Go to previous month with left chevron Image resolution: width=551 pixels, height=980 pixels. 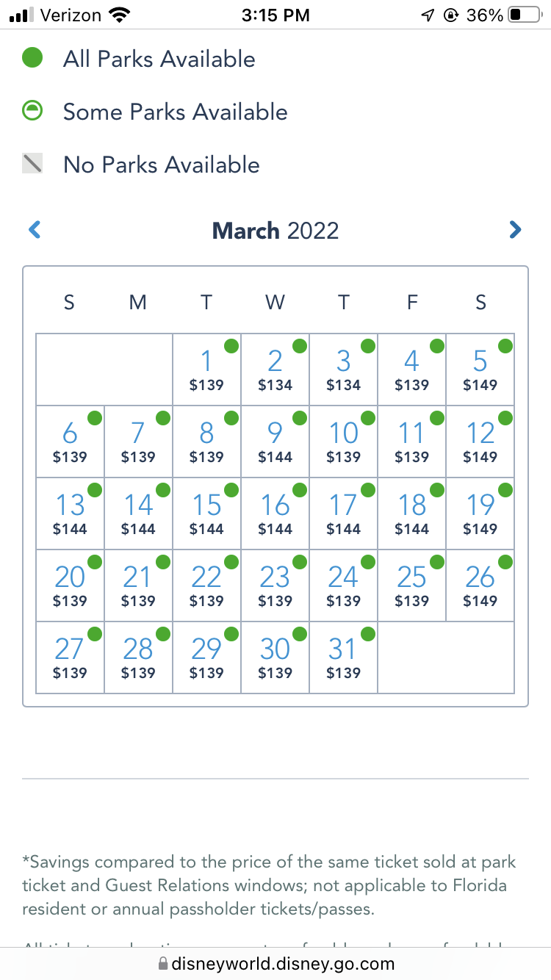(x=35, y=230)
